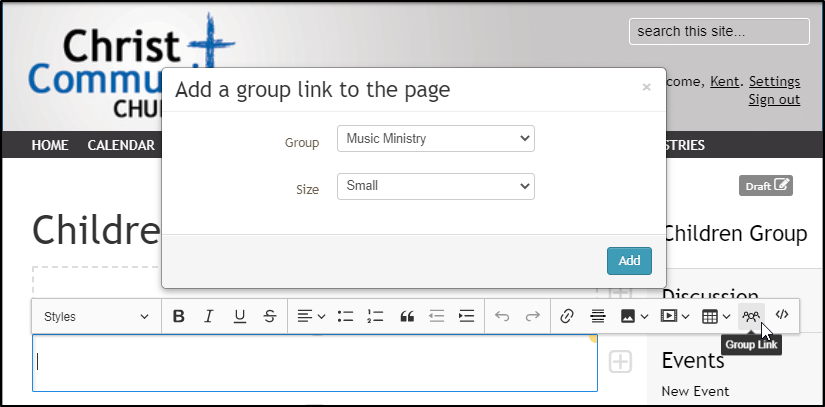Image resolution: width=825 pixels, height=407 pixels.
Task: Click the search this site field
Action: 718,31
